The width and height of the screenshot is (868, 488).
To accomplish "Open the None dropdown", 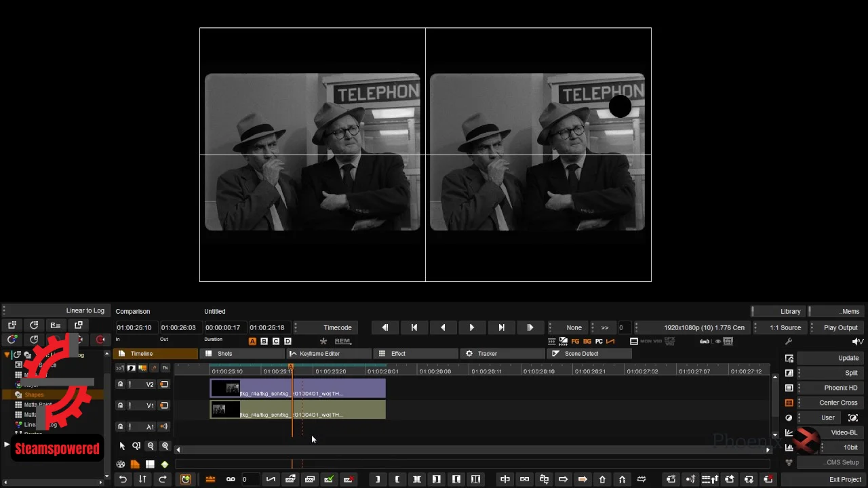I will pos(569,327).
